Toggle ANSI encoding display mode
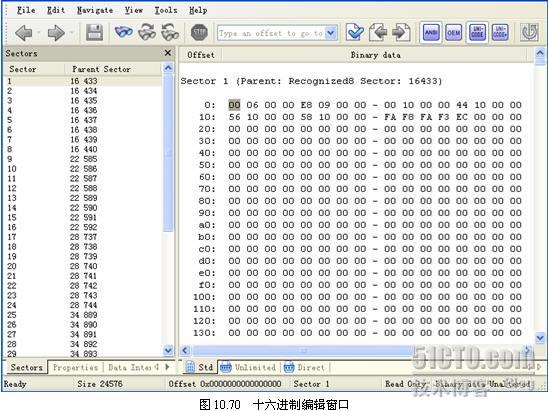 tap(431, 33)
